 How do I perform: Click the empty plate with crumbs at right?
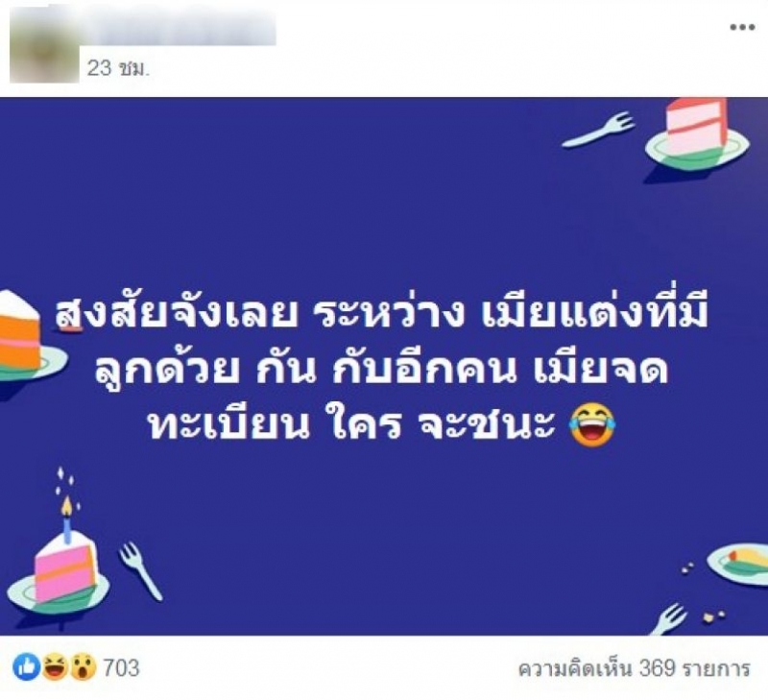click(x=737, y=564)
